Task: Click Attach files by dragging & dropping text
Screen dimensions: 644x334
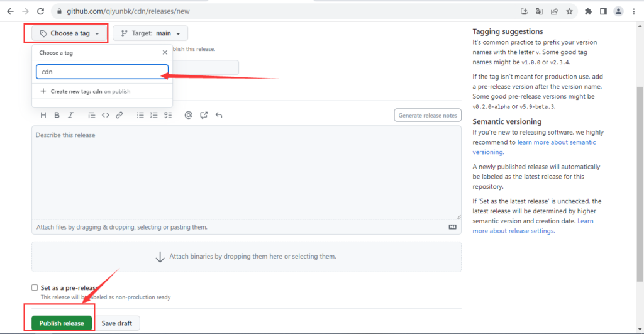Action: pyautogui.click(x=122, y=227)
